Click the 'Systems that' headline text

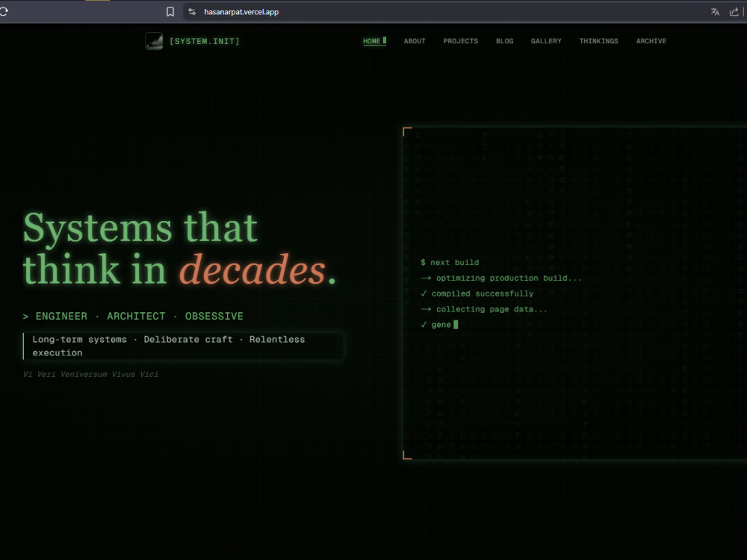[140, 228]
